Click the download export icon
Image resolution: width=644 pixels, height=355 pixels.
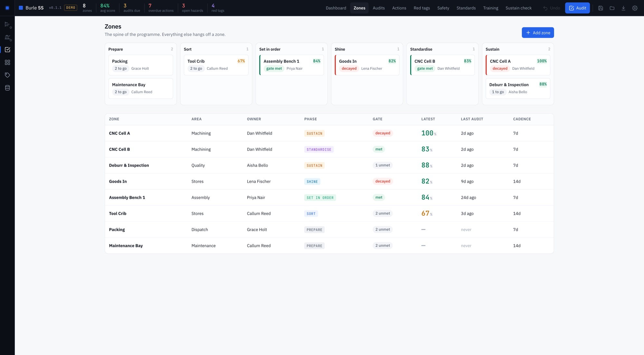coord(623,8)
